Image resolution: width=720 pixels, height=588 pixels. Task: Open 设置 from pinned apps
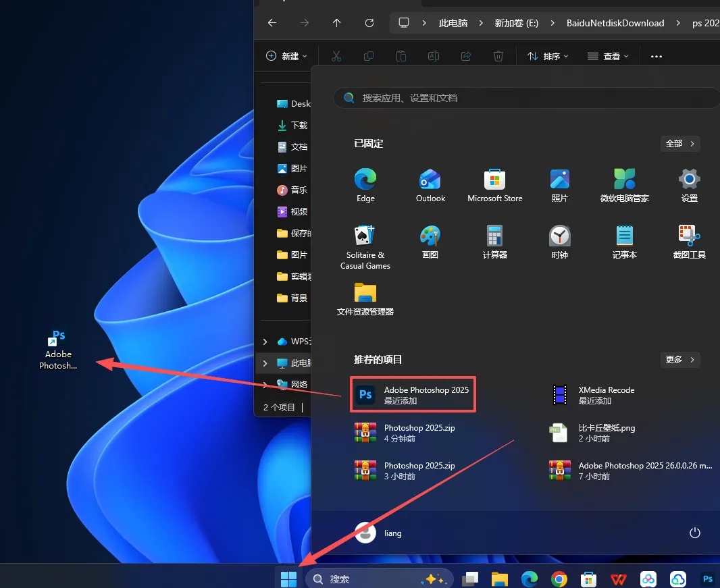click(x=689, y=186)
